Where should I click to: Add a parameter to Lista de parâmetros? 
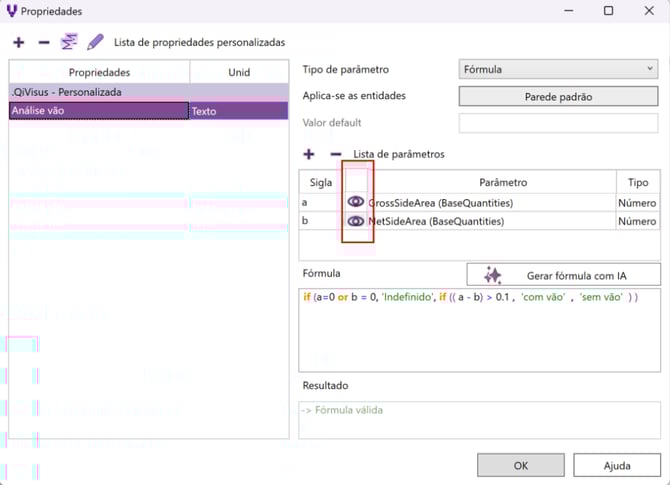coord(308,154)
